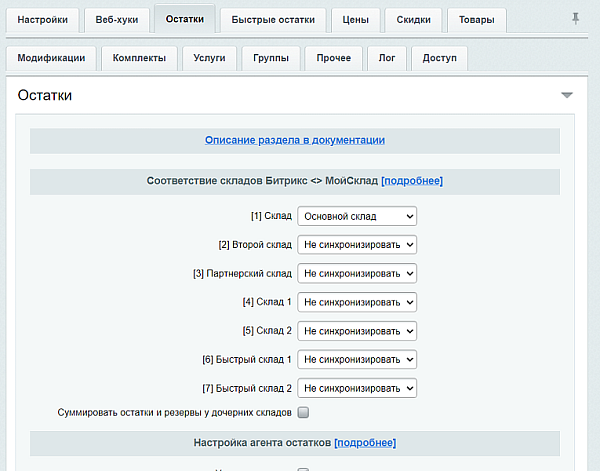Click подробнее link next to Настройка агента остатков
The width and height of the screenshot is (600, 471).
(x=365, y=442)
